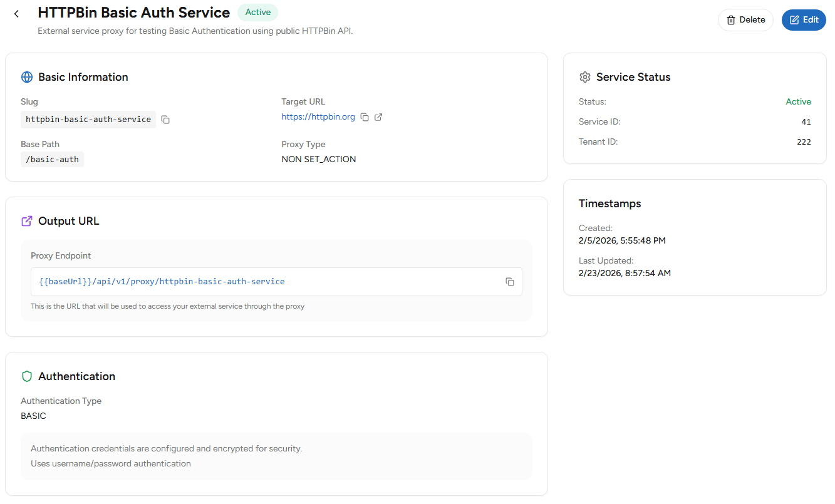
Task: Go back using the left chevron arrow
Action: coord(16,14)
